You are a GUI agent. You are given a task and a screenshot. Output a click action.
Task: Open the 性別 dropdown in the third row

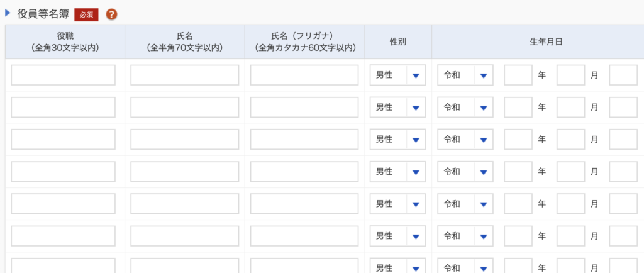pyautogui.click(x=397, y=140)
